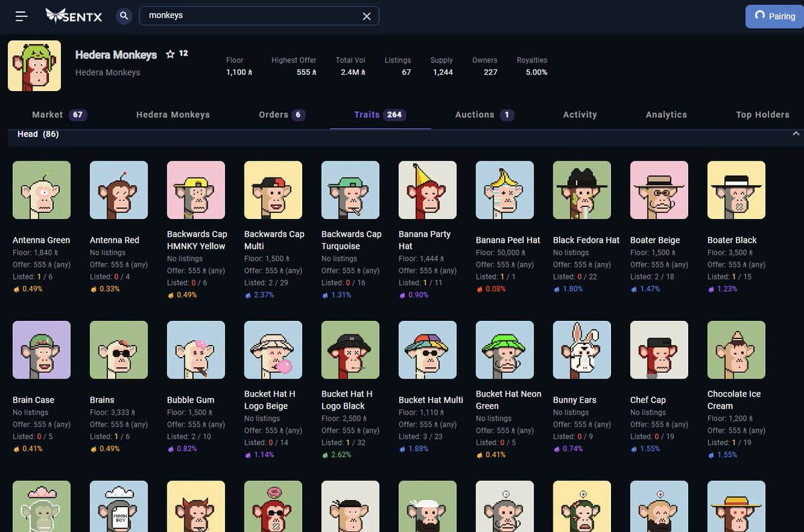
Task: Open the Bunny Ears thumbnail
Action: 582,350
